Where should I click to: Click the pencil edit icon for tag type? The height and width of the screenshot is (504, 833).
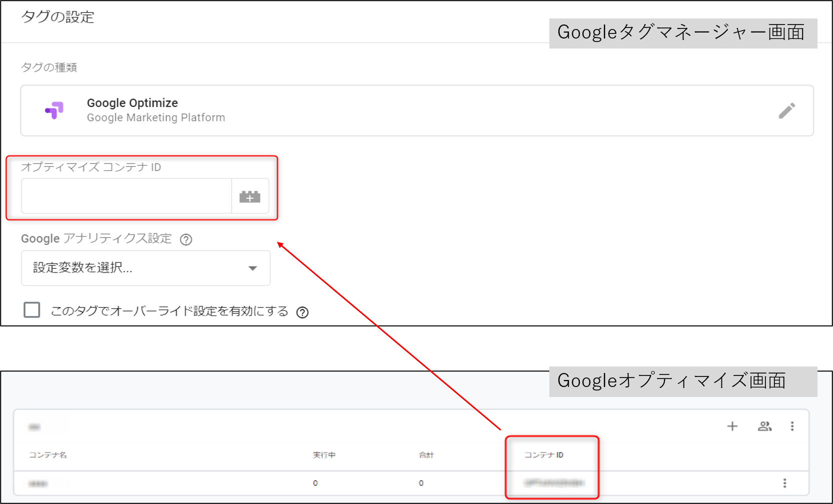click(x=786, y=110)
